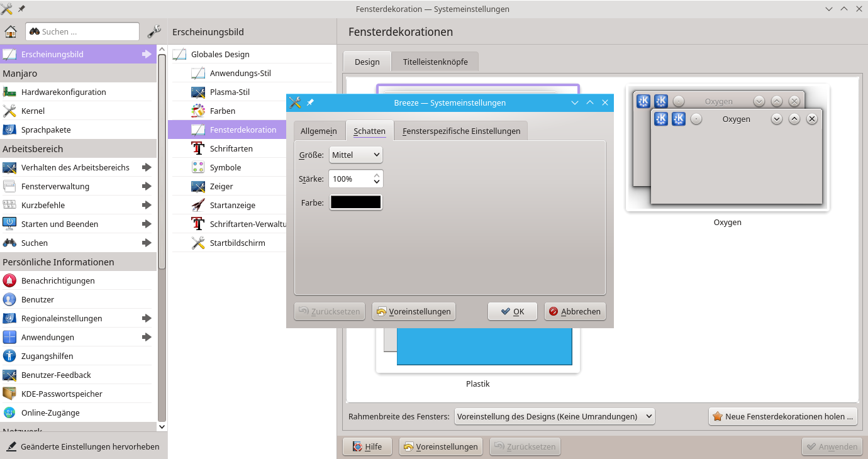Click the Zugangshilfen accessibility icon

tap(9, 356)
